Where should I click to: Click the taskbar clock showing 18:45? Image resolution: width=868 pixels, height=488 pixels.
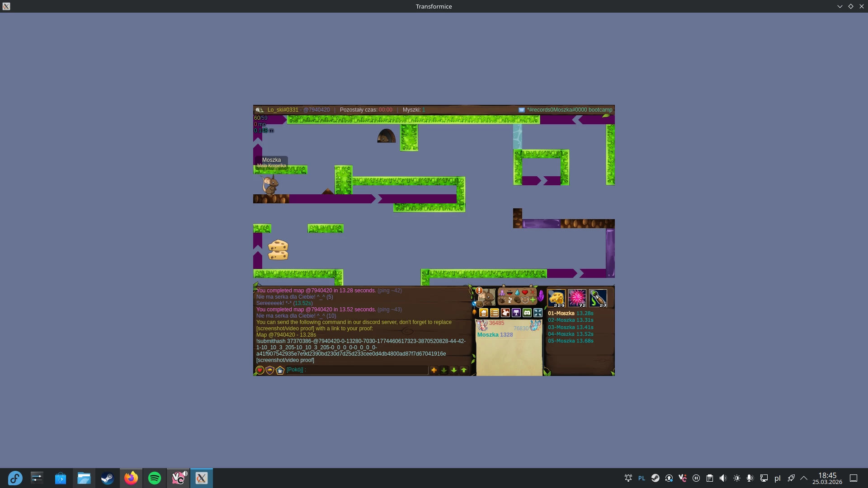pos(827,478)
